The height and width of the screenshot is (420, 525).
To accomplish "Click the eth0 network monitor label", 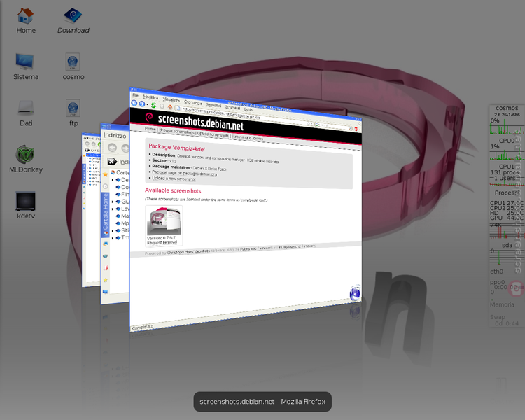I will tap(496, 272).
